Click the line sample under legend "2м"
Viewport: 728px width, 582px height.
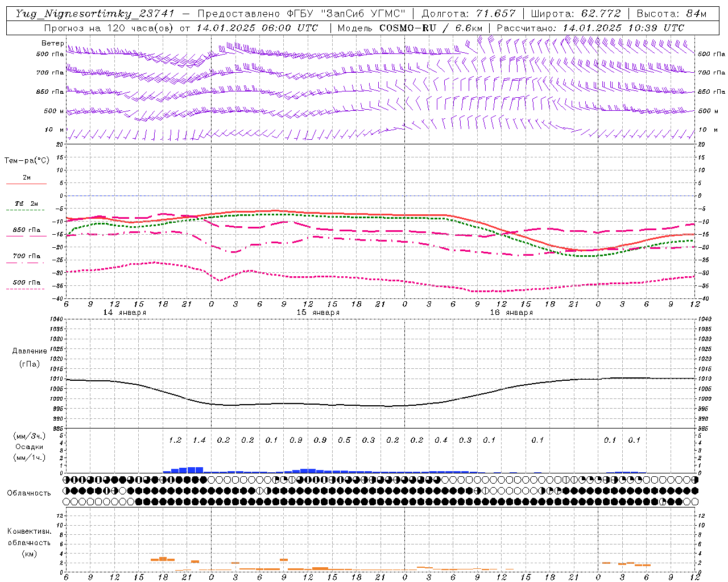[26, 184]
